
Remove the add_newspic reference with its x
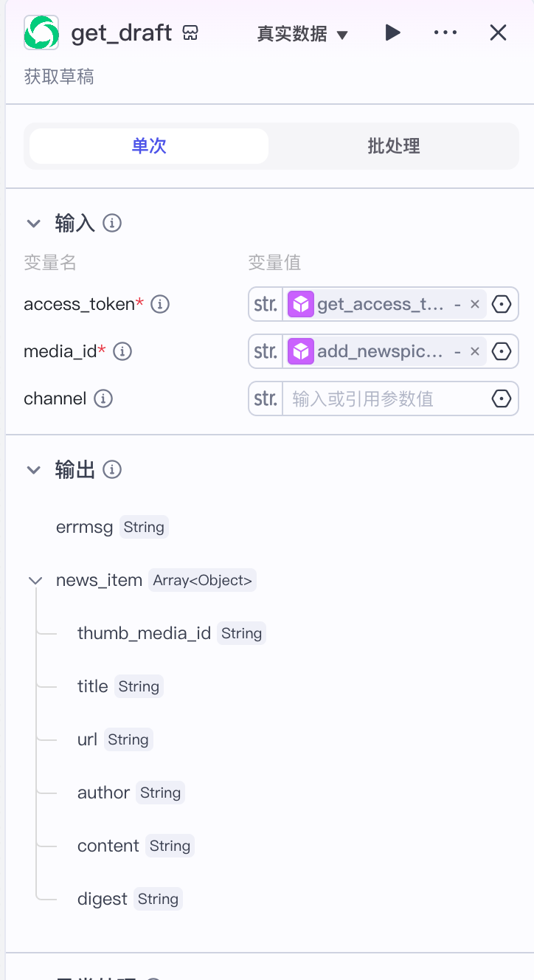474,351
